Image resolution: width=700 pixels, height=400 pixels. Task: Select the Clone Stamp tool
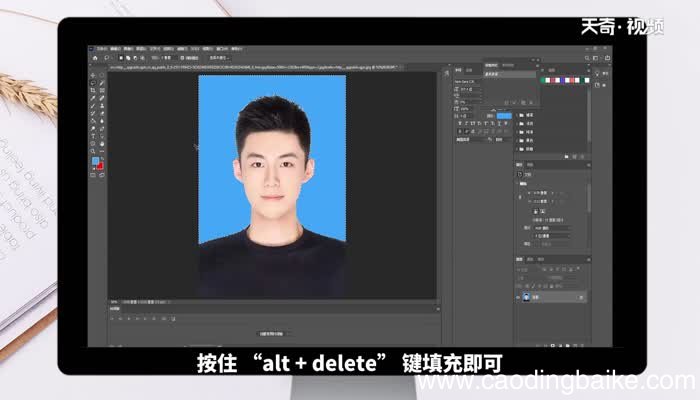coord(102,106)
